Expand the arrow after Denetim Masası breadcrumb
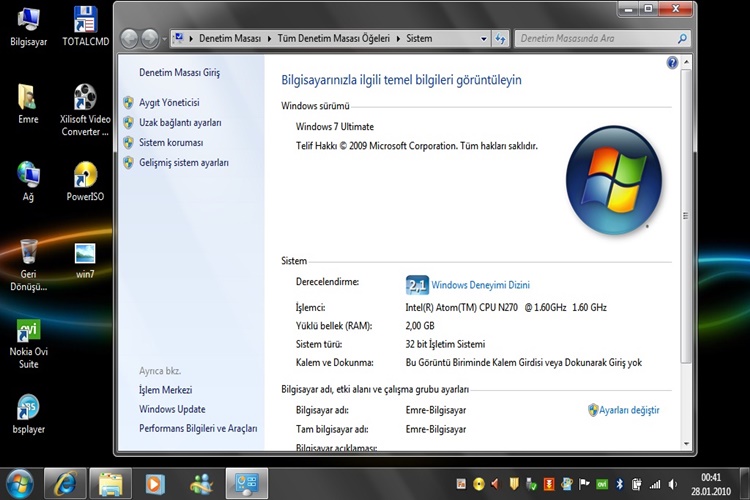The height and width of the screenshot is (500, 750). pos(268,38)
